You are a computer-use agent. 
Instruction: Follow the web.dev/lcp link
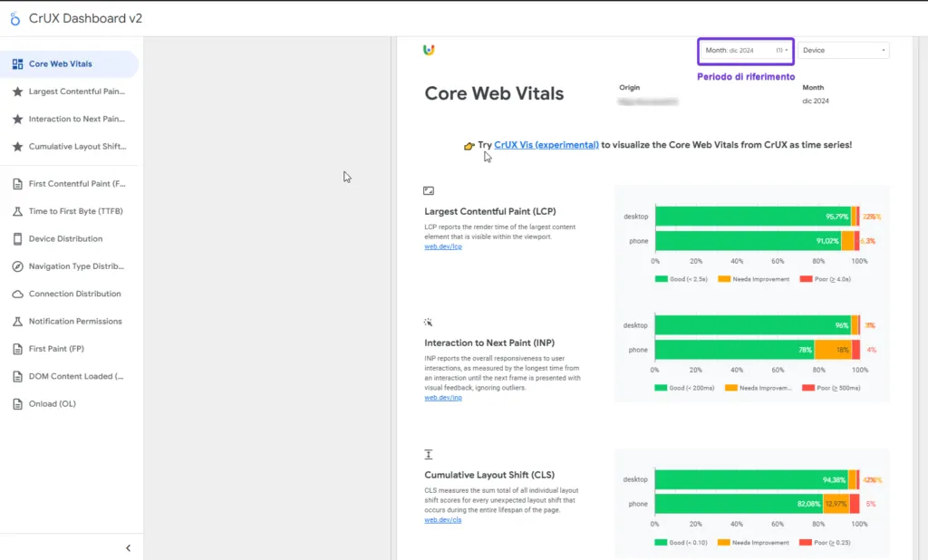(442, 246)
